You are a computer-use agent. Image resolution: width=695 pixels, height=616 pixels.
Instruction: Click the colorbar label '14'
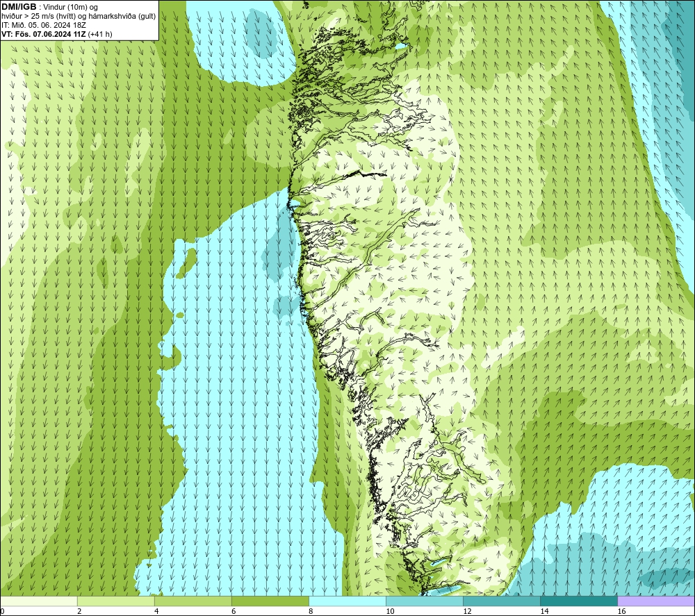[544, 612]
